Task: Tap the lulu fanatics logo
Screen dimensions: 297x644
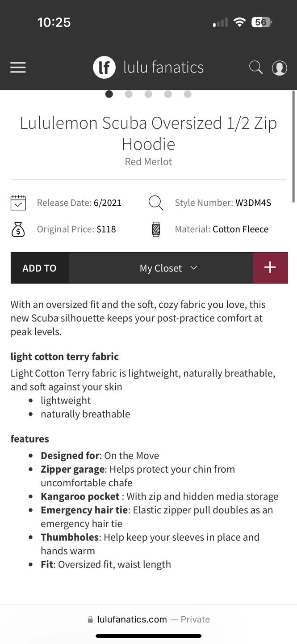Action: click(148, 68)
